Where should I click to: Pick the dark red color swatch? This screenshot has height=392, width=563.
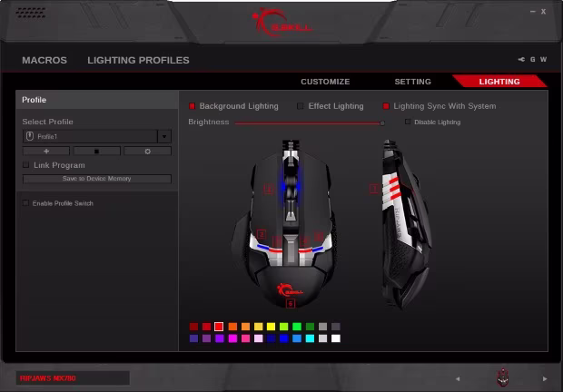[x=193, y=327]
